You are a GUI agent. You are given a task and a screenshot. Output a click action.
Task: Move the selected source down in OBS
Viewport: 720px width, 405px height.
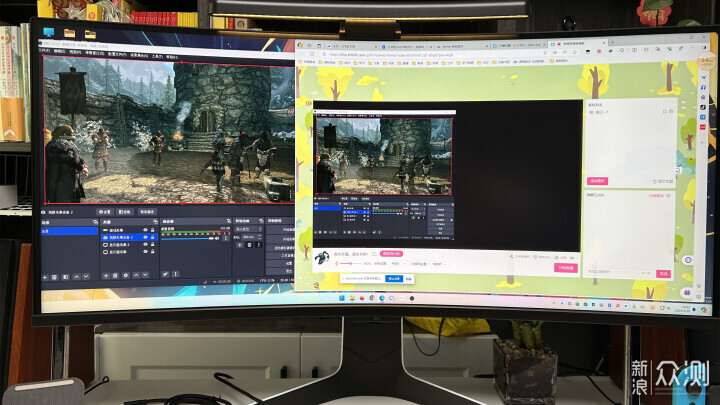(145, 275)
